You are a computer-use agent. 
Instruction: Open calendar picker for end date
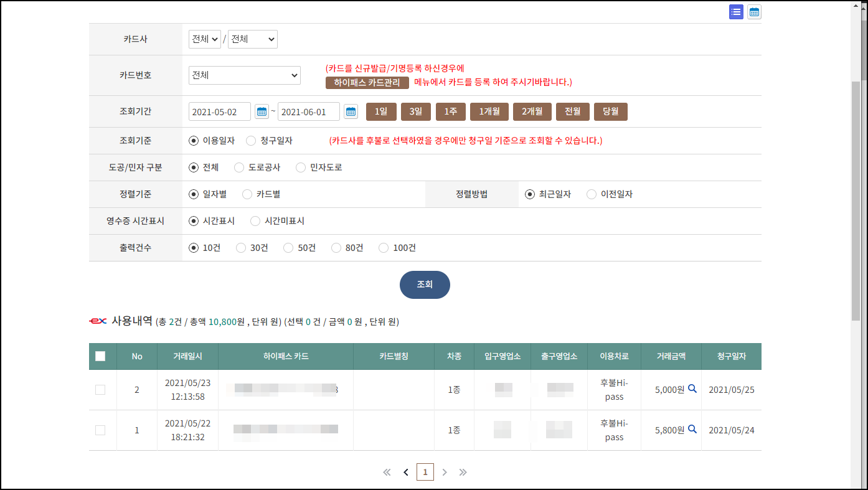pyautogui.click(x=351, y=111)
